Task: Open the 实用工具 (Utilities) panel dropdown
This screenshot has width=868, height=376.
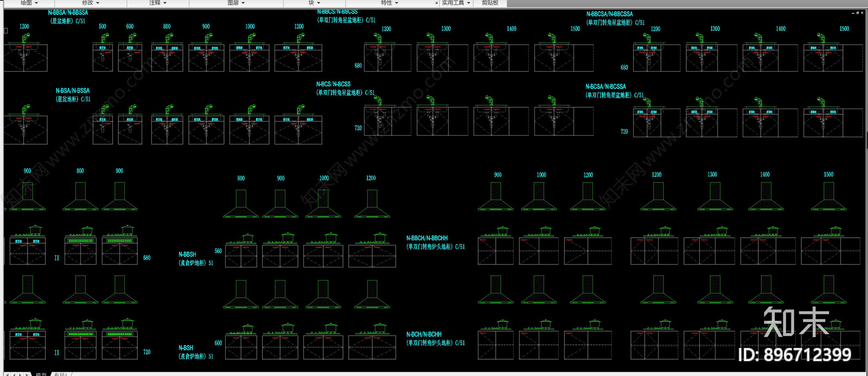Action: (456, 3)
